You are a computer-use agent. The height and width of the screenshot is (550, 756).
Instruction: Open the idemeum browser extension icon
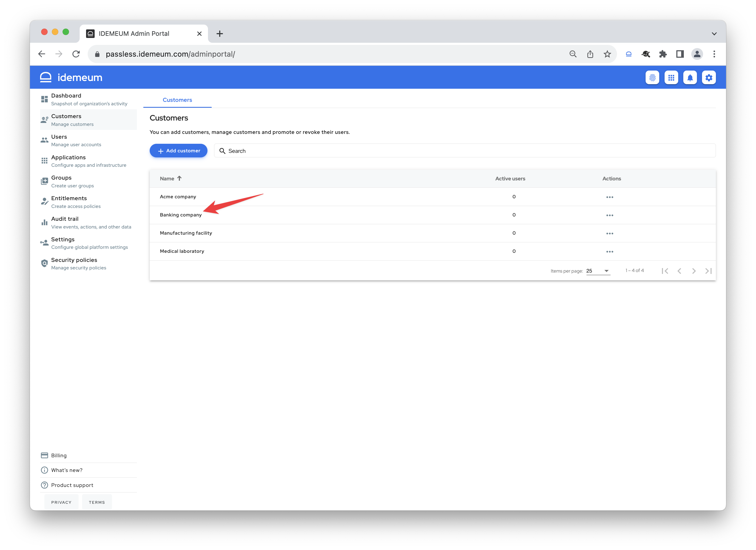[x=629, y=54]
